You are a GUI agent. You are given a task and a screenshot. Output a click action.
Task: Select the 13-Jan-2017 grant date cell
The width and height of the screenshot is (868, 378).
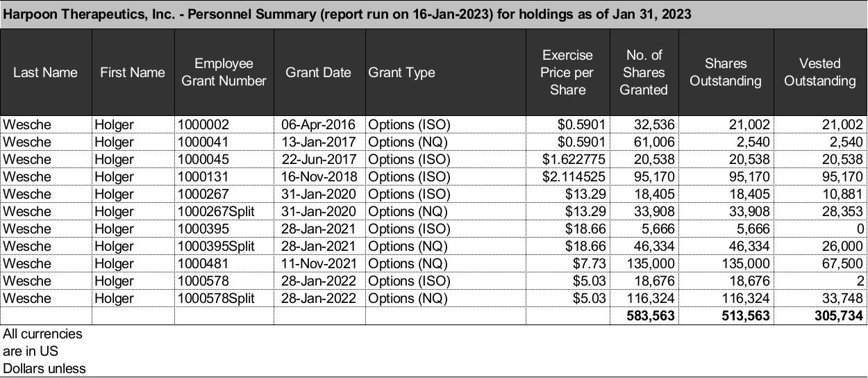(319, 142)
